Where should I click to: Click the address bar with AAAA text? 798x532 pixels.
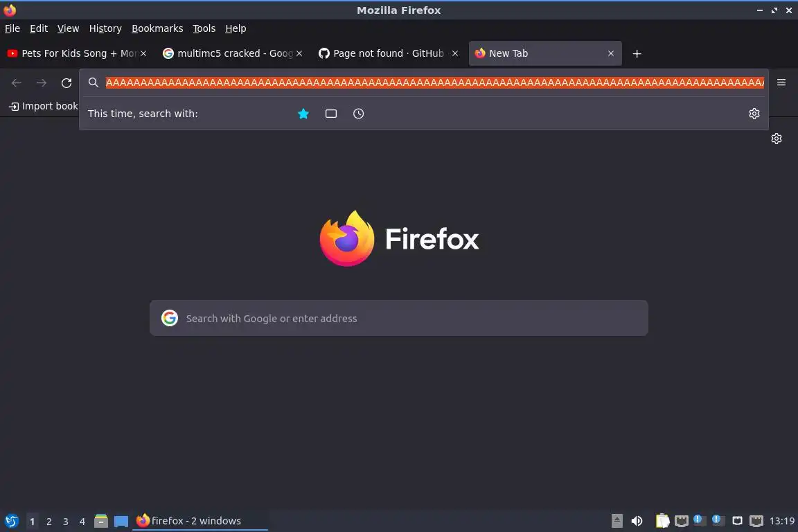434,82
